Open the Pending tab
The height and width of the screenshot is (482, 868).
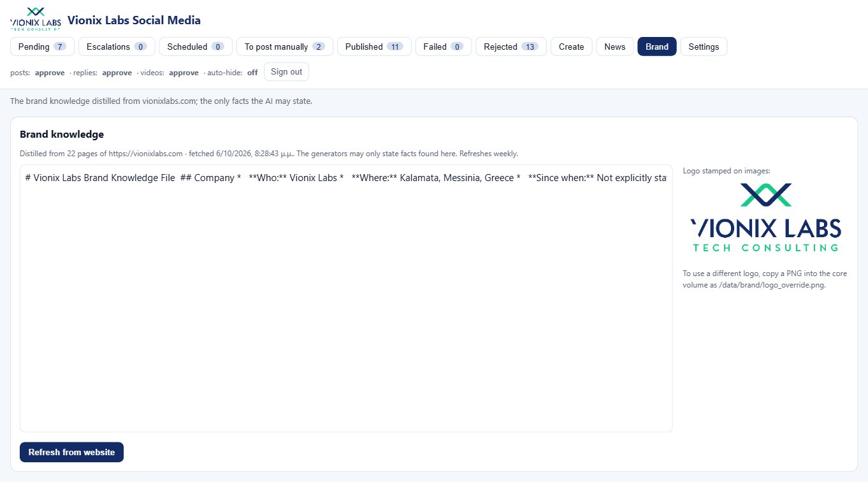point(42,47)
